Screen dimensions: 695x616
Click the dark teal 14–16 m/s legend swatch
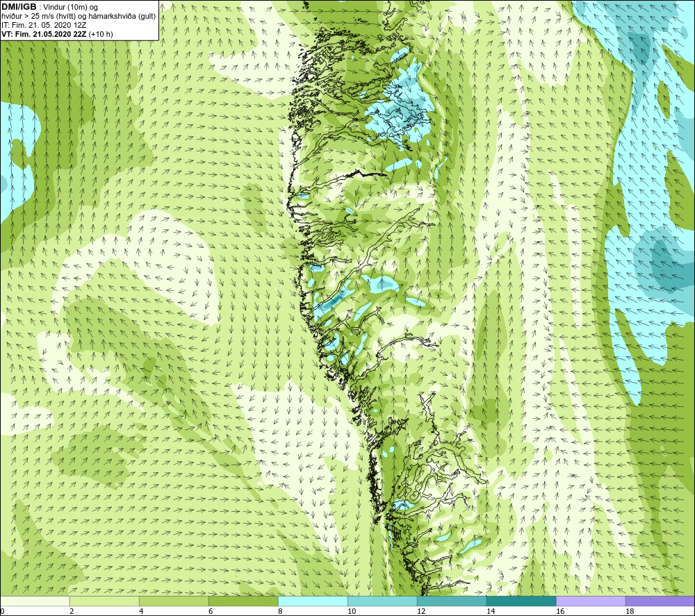click(x=521, y=601)
